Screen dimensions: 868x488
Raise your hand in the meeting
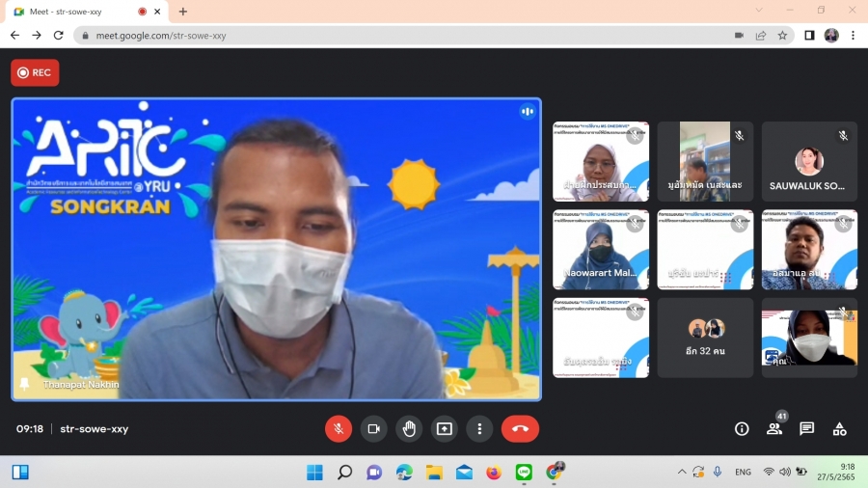coord(409,429)
